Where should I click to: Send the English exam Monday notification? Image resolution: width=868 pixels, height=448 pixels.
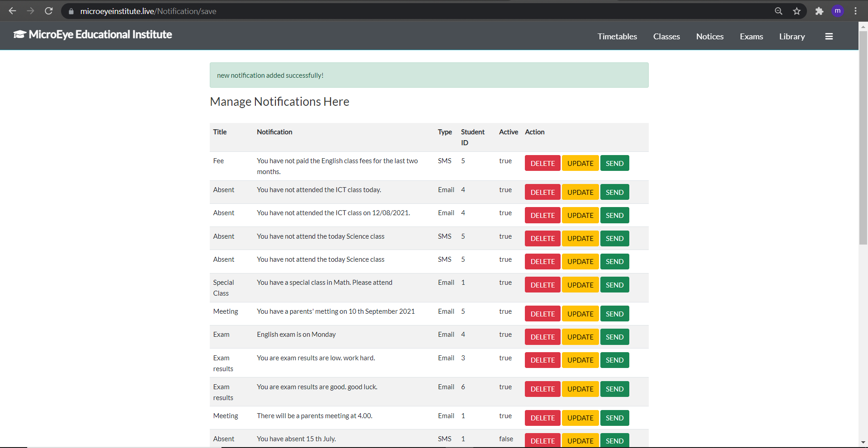pyautogui.click(x=614, y=337)
